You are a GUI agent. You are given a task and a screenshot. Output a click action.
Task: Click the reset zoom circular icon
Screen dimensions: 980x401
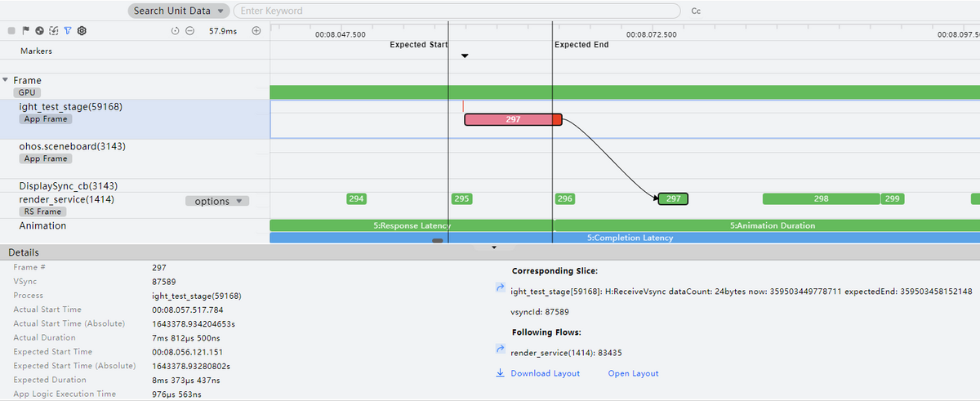click(x=175, y=31)
